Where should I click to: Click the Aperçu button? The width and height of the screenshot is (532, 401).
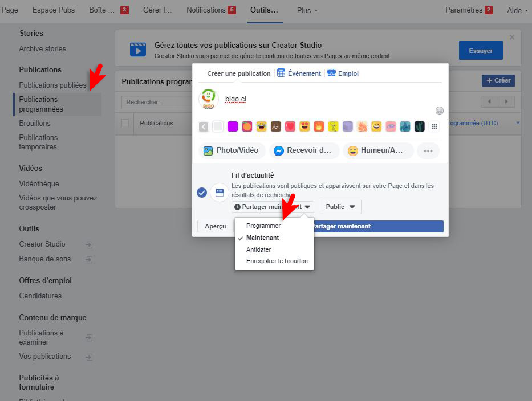[216, 227]
